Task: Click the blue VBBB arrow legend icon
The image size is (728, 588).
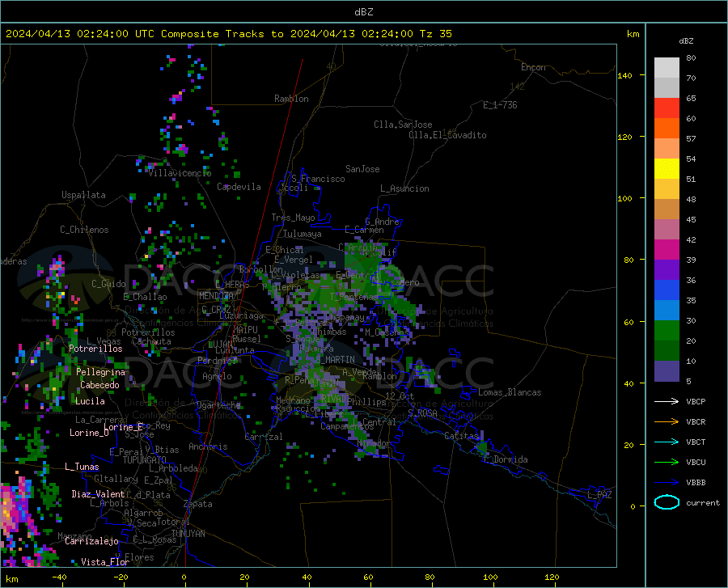Action: (x=667, y=483)
